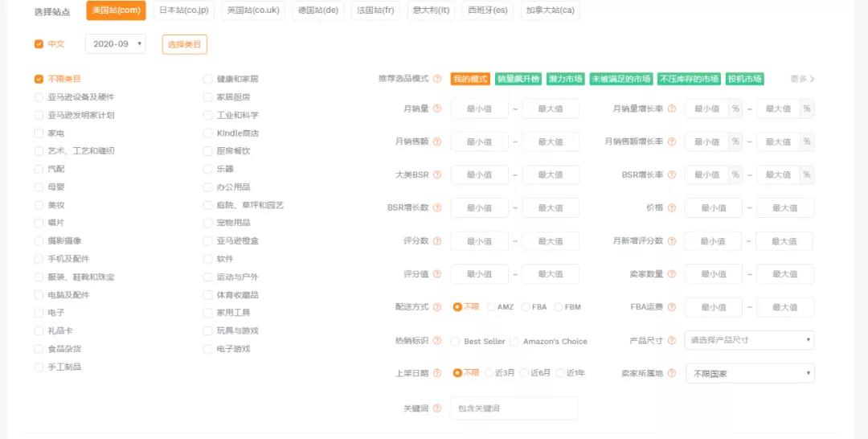The width and height of the screenshot is (868, 439).
Task: Click 月销量增长率 minimum value field
Action: click(707, 109)
